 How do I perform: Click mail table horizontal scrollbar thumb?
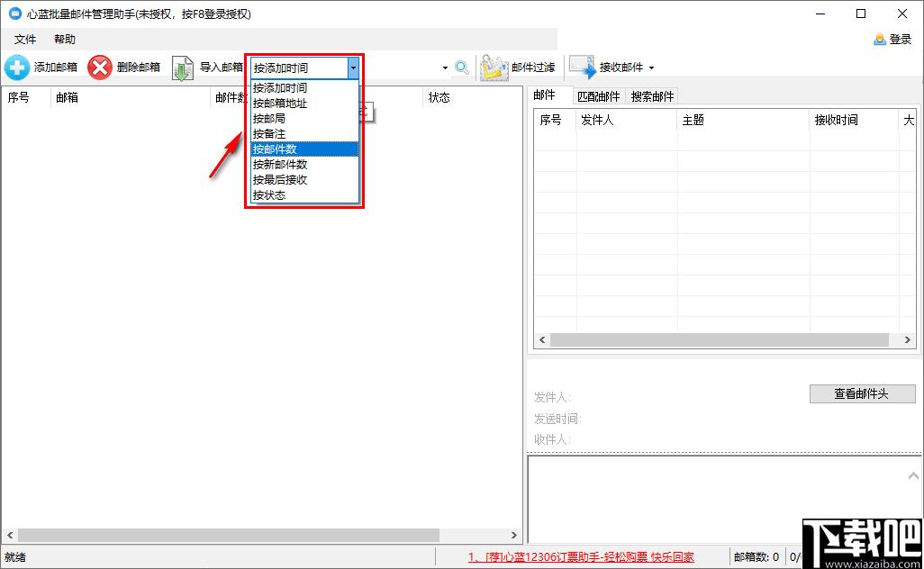tap(719, 339)
